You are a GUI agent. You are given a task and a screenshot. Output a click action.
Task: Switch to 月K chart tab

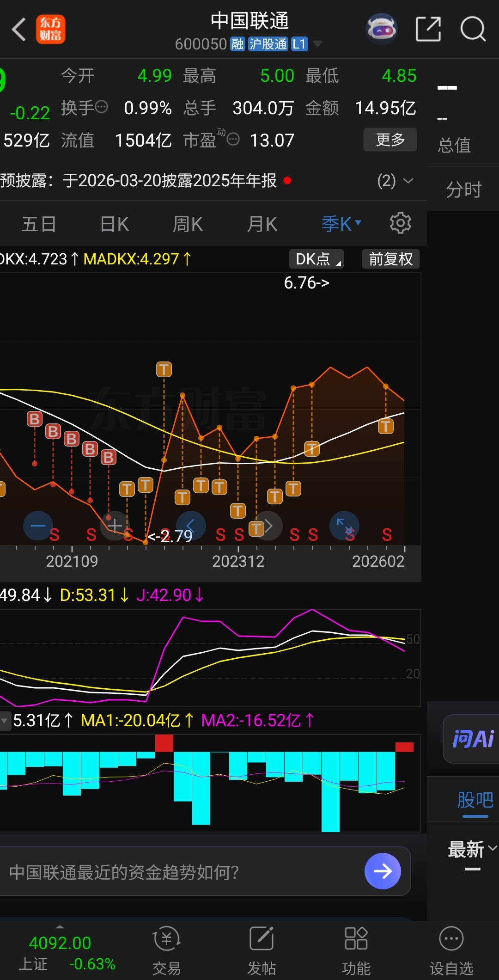262,224
